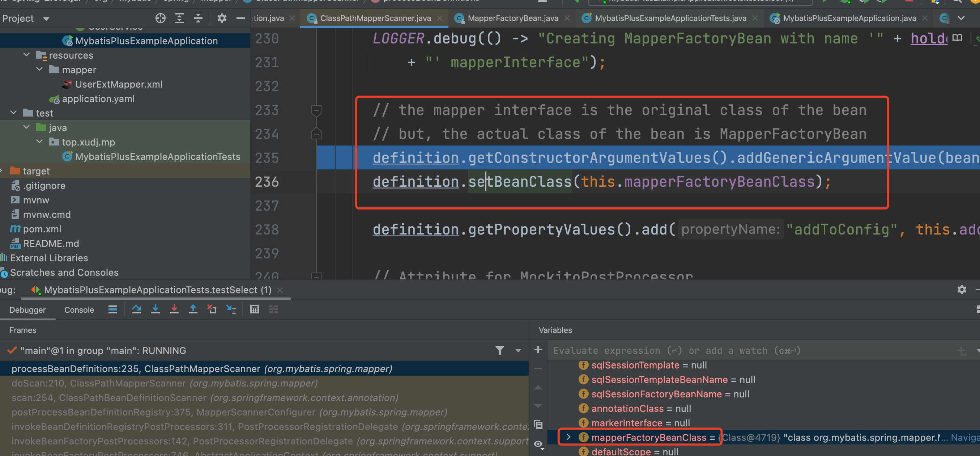Select the processBeanDefinitions:235 stack frame

pos(264,368)
